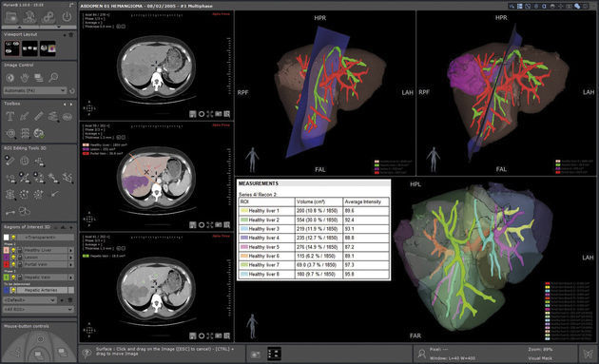The image size is (599, 364).
Task: Click the human figure orientation icon in first 3D view
Action: pyautogui.click(x=252, y=160)
